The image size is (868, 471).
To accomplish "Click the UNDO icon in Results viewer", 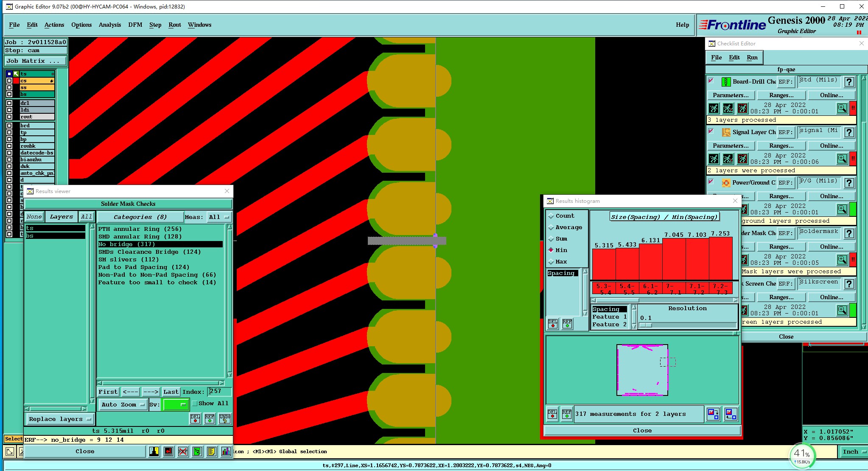I will click(225, 419).
